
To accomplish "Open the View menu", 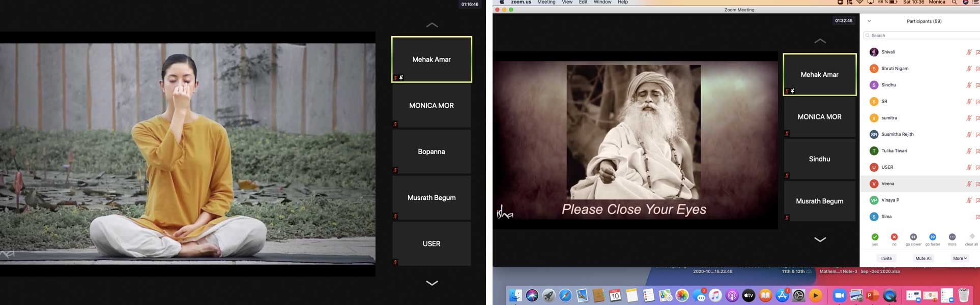I will tap(567, 2).
